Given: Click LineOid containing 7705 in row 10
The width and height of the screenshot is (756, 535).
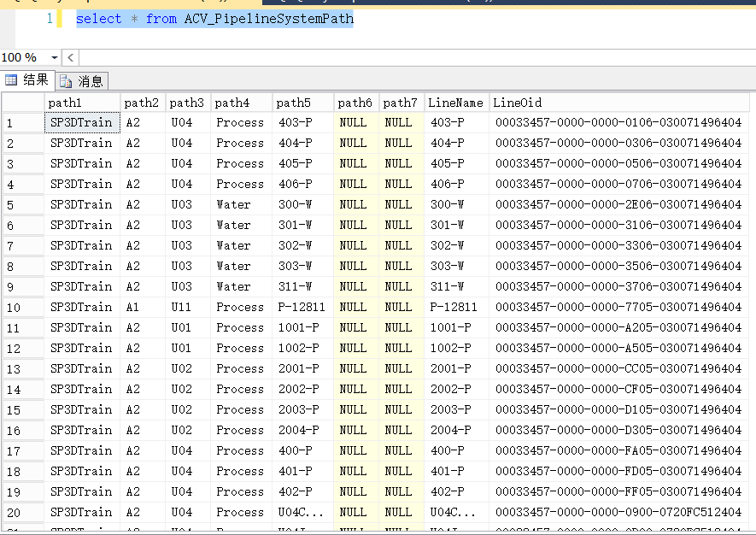Looking at the screenshot, I should click(619, 308).
